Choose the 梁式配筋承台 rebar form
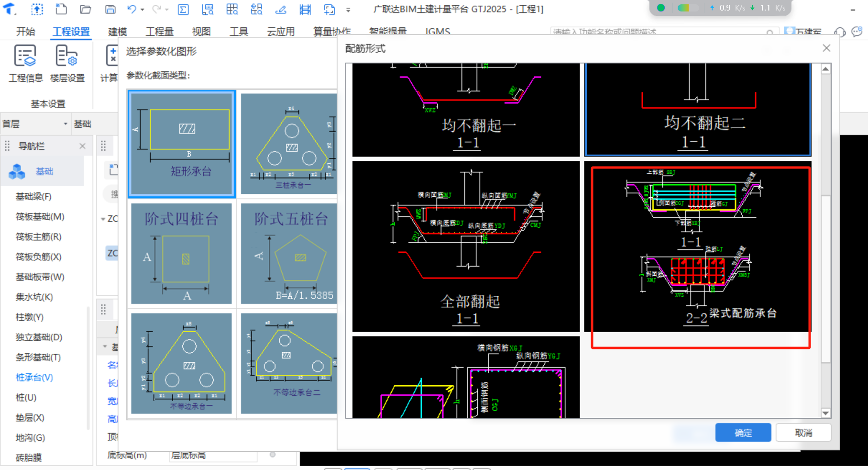Viewport: 868px width, 470px height. (698, 246)
